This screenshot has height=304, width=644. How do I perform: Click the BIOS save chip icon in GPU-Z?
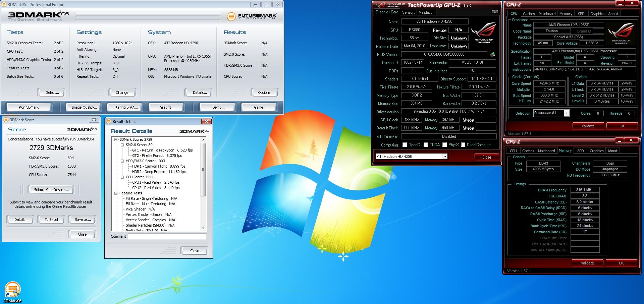tap(492, 54)
